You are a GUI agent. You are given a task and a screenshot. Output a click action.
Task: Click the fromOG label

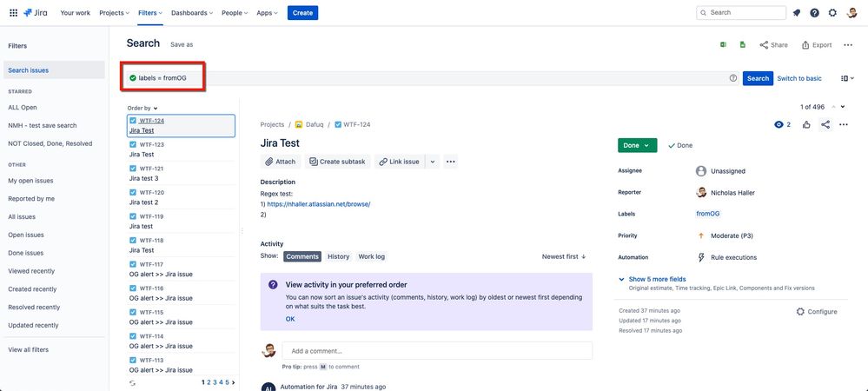pyautogui.click(x=707, y=214)
